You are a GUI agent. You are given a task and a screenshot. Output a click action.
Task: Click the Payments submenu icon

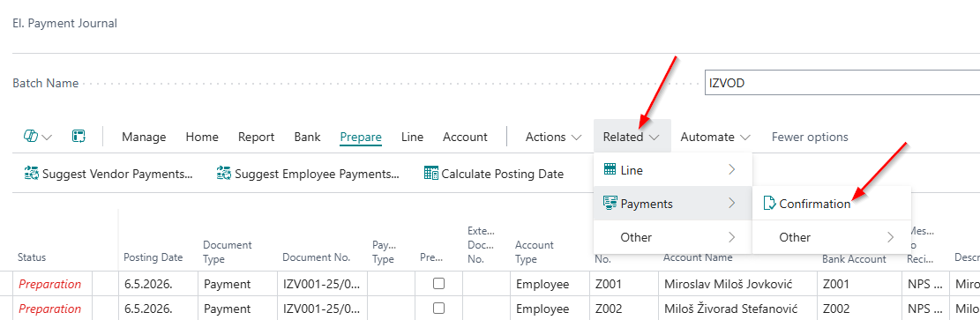click(610, 203)
